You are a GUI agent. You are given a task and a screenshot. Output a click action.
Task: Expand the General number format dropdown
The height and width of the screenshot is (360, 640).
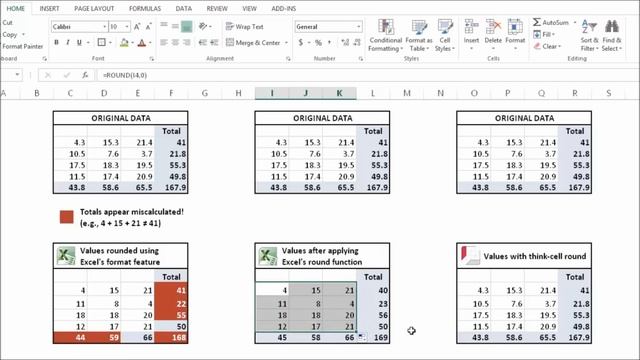[x=358, y=27]
